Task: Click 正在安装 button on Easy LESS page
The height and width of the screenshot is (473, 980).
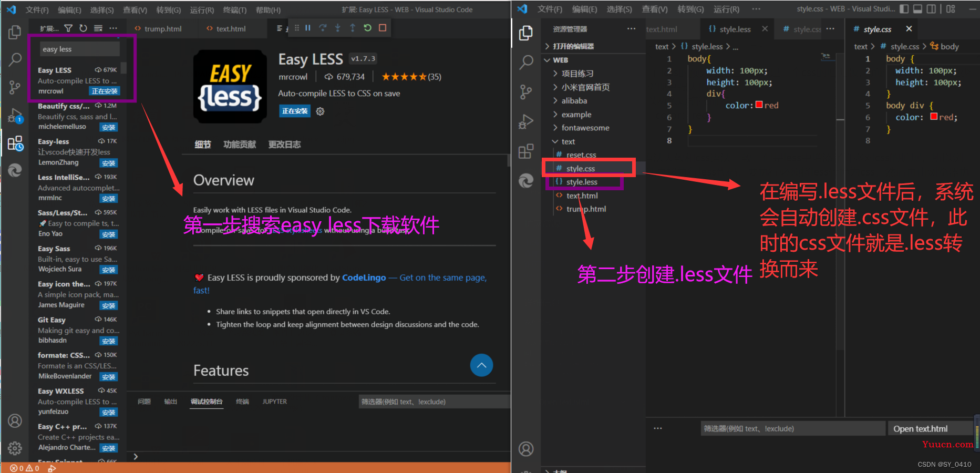Action: click(295, 111)
